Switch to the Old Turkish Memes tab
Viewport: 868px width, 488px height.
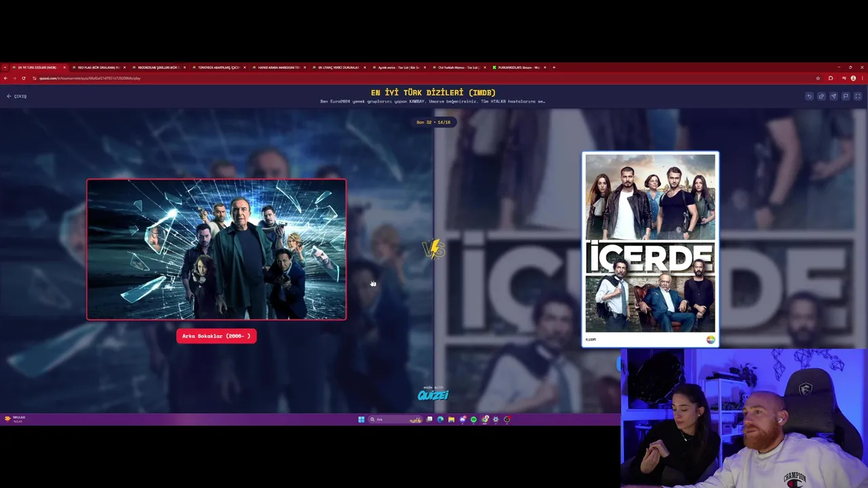tap(458, 67)
